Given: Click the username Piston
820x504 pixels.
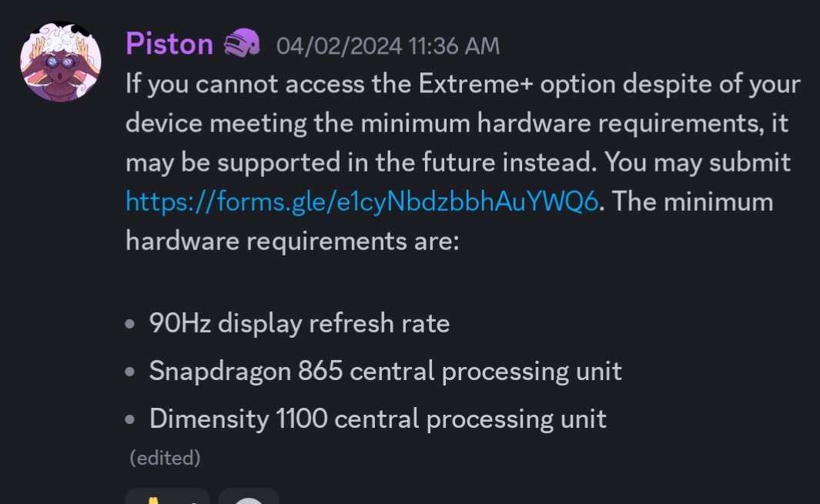Looking at the screenshot, I should [x=169, y=43].
